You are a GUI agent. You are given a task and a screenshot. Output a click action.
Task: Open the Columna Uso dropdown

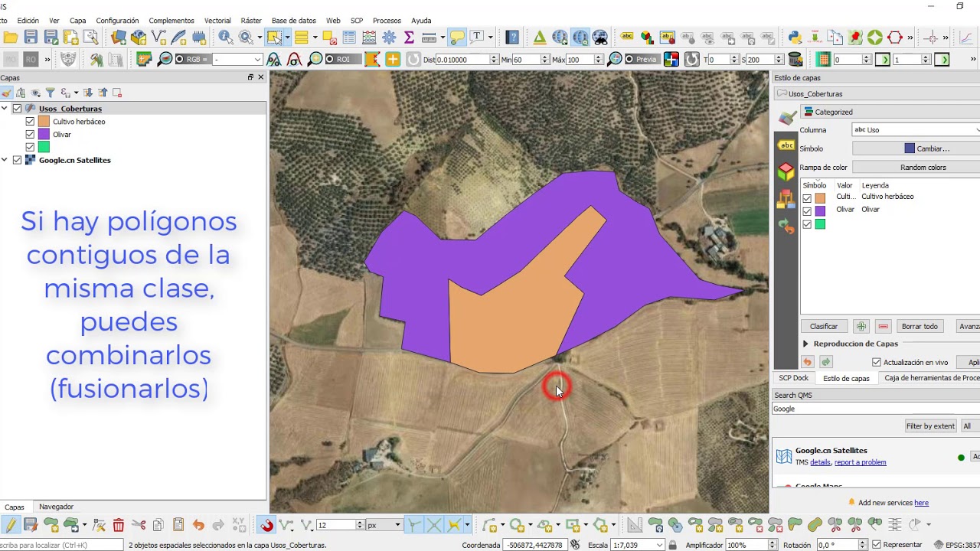916,130
